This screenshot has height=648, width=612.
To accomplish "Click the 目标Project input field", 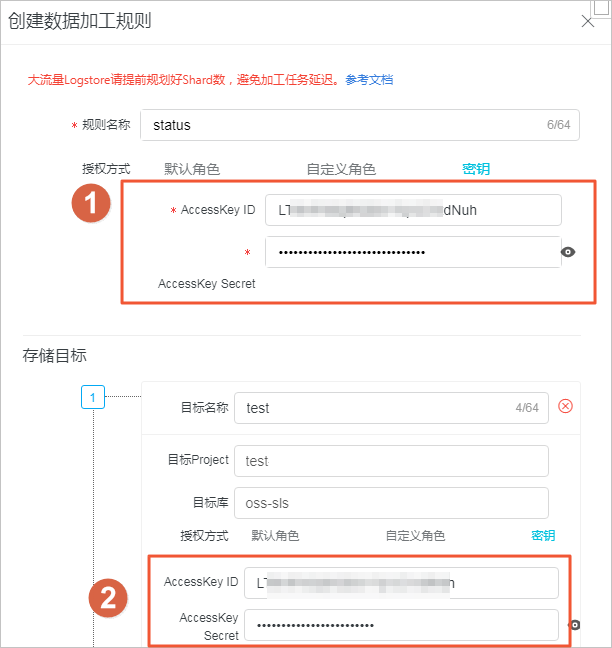I will 391,461.
